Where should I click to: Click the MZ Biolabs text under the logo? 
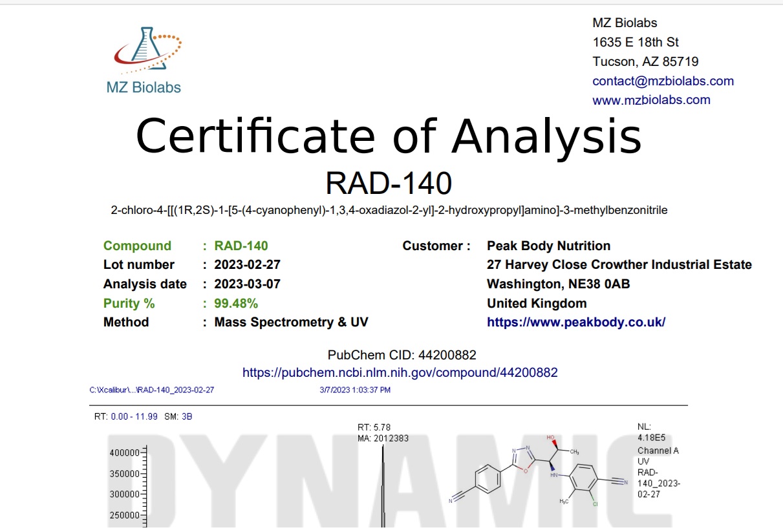pos(144,87)
